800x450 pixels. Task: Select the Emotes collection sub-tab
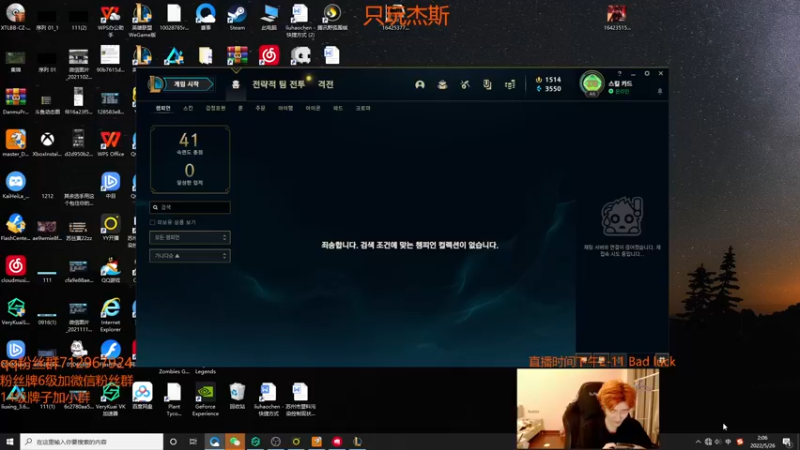[x=215, y=108]
